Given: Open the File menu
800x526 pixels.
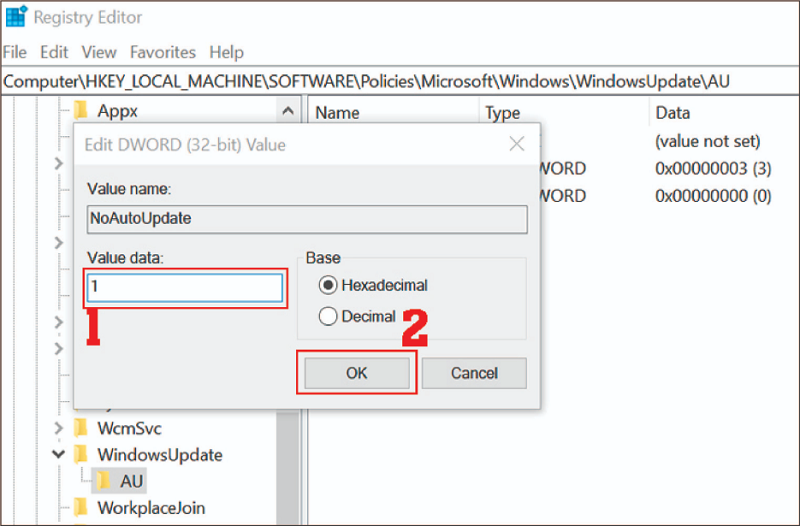Looking at the screenshot, I should (x=14, y=52).
